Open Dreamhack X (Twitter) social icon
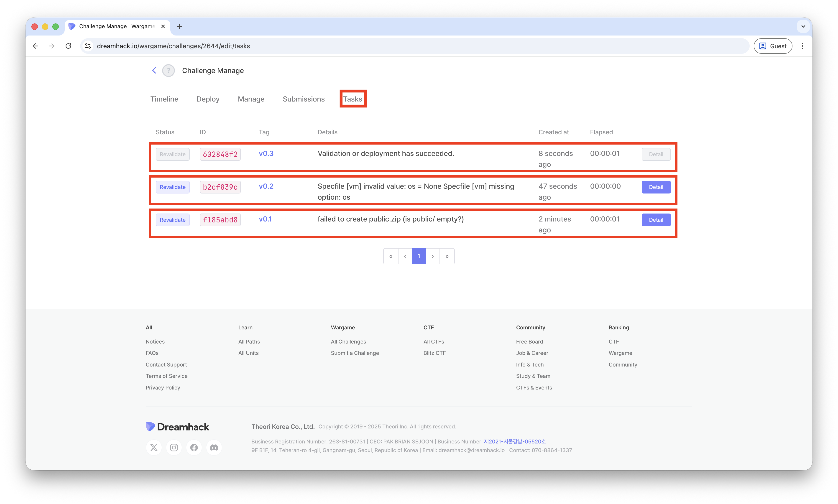 [x=154, y=448]
